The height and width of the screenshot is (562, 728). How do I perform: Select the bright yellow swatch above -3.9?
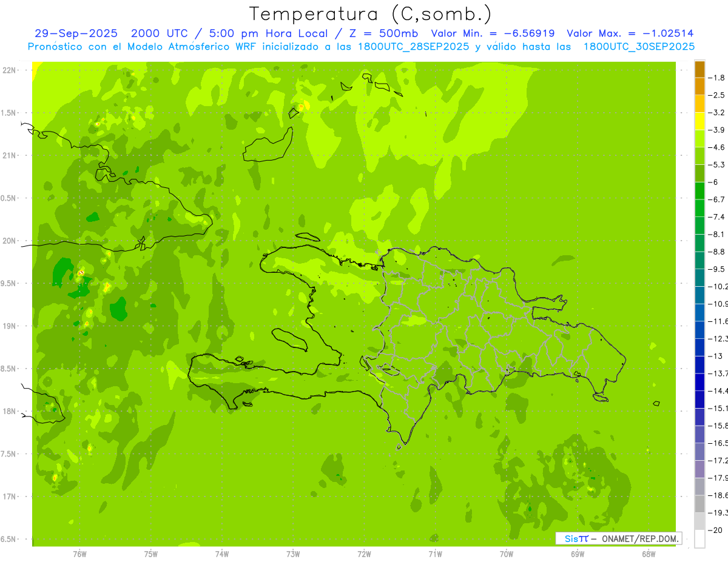tap(699, 121)
